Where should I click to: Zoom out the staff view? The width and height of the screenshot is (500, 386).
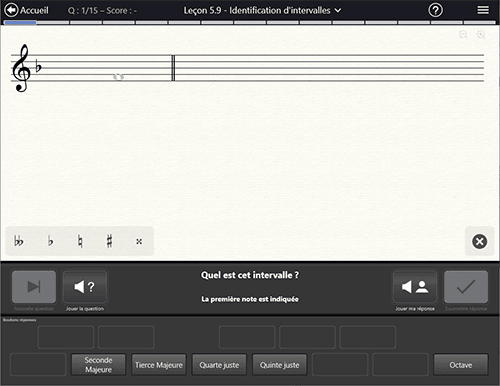point(463,35)
